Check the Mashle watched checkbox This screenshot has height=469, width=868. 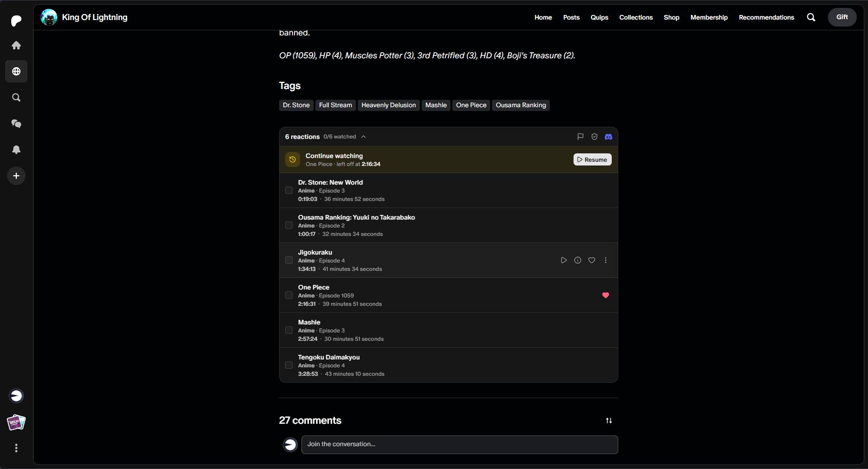tap(289, 330)
